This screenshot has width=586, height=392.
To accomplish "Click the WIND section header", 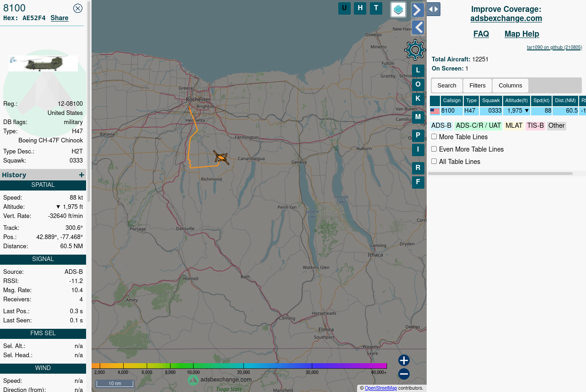I will [x=43, y=368].
